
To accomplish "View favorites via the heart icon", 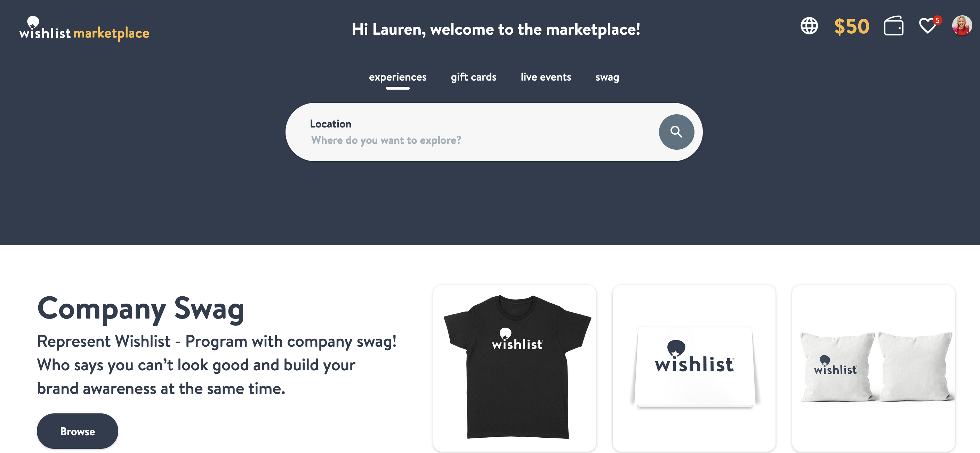I will click(x=927, y=26).
